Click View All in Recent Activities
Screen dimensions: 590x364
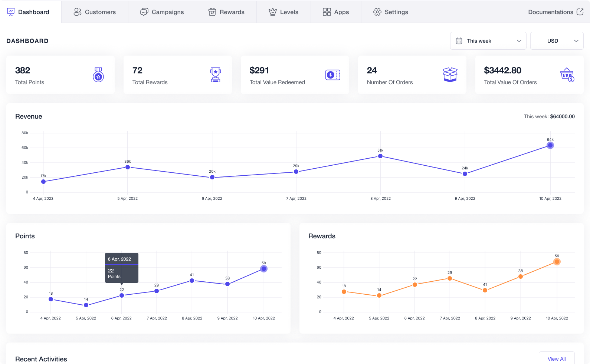coord(557,358)
